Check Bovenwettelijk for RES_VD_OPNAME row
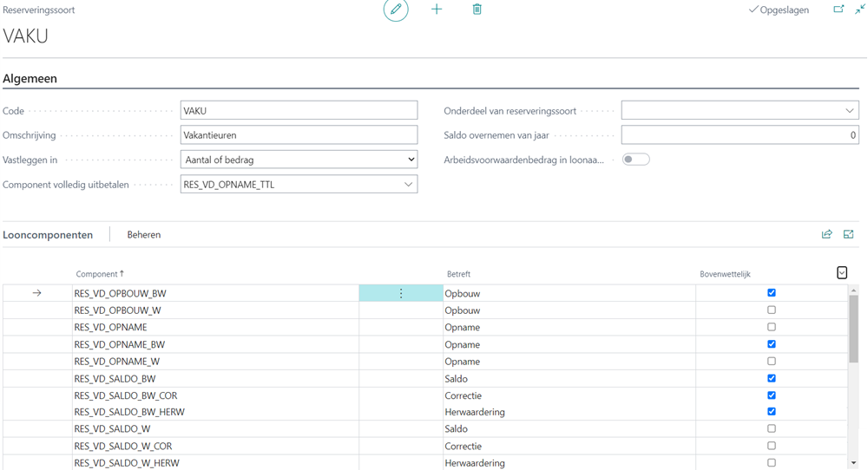The height and width of the screenshot is (470, 868). coord(772,328)
